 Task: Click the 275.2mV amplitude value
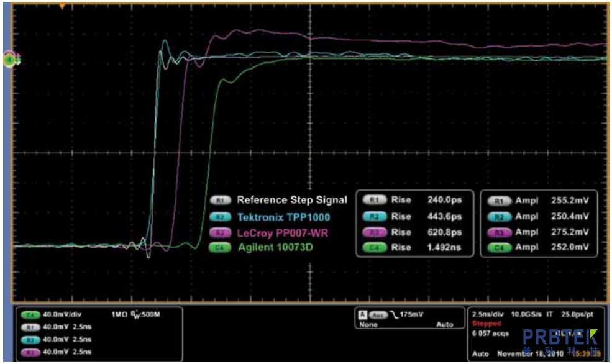570,232
